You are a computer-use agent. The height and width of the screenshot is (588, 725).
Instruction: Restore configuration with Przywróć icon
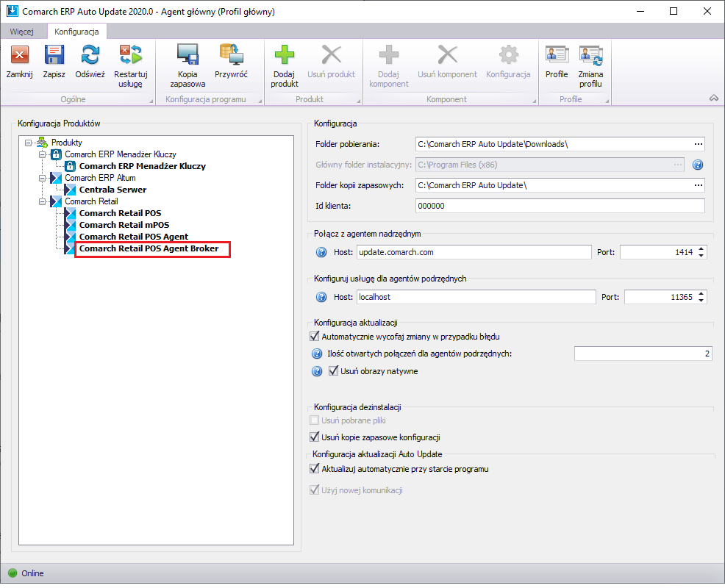(231, 54)
